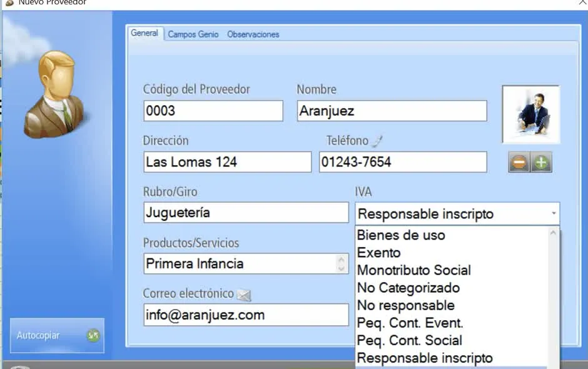The height and width of the screenshot is (369, 588).
Task: Expand the IVA combo box arrow
Action: pos(554,213)
